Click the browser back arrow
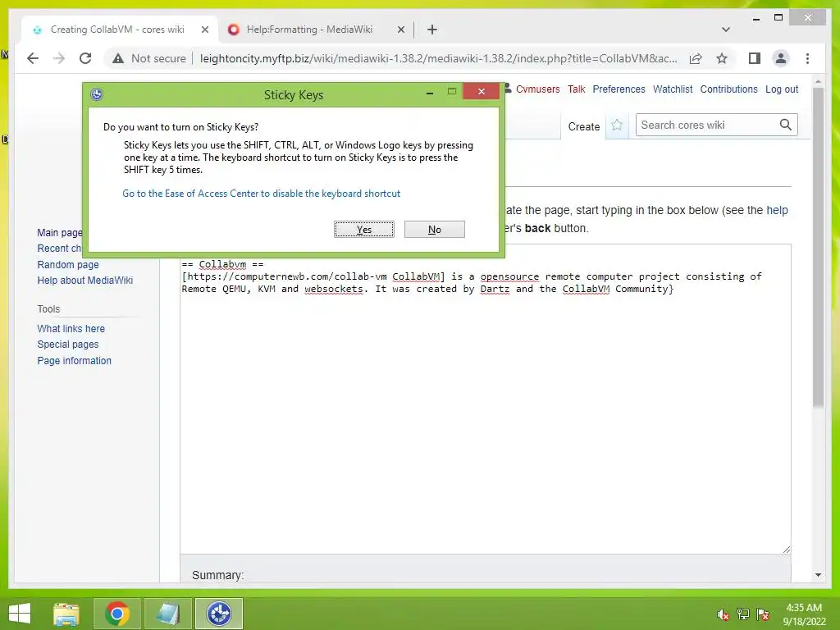Image resolution: width=840 pixels, height=630 pixels. click(x=33, y=58)
